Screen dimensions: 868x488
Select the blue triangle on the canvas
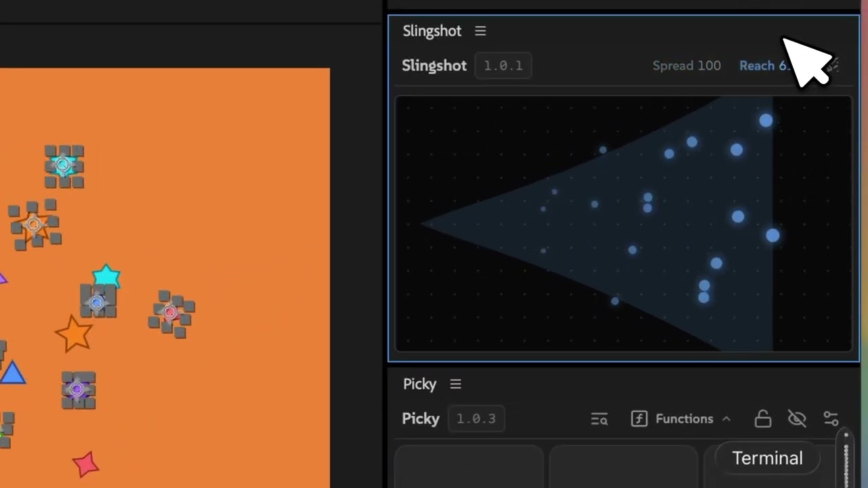coord(12,373)
